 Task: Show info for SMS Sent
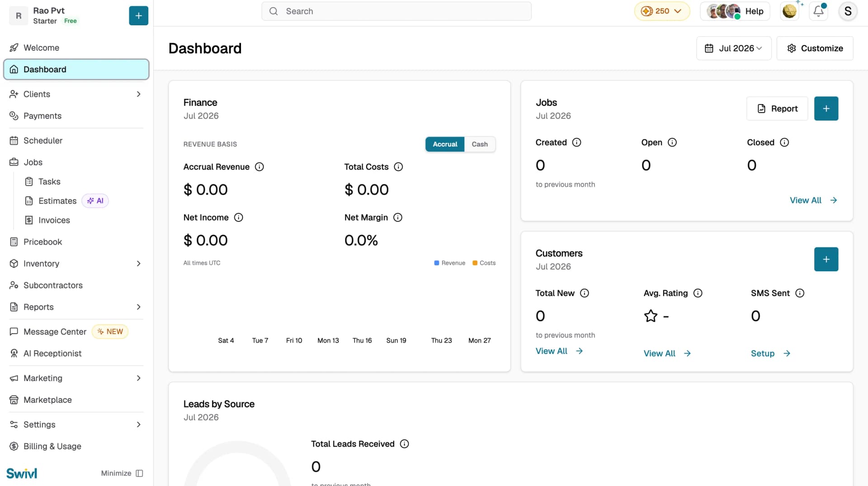pos(800,293)
